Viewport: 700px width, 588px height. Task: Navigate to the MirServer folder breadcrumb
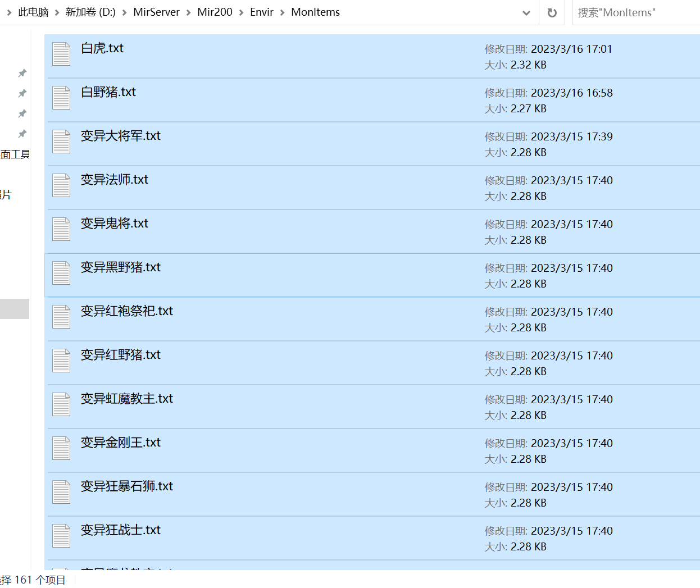pos(157,12)
